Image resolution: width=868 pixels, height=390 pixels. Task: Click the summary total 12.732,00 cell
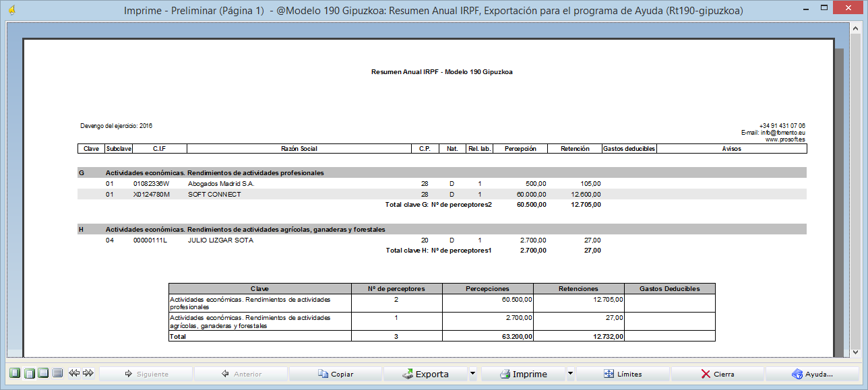[x=579, y=335]
